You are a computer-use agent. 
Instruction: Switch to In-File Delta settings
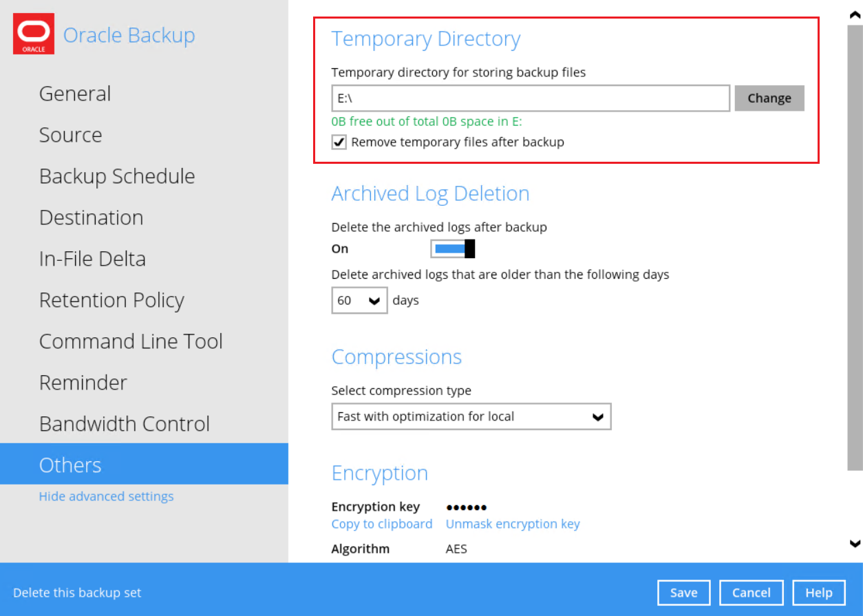tap(92, 259)
